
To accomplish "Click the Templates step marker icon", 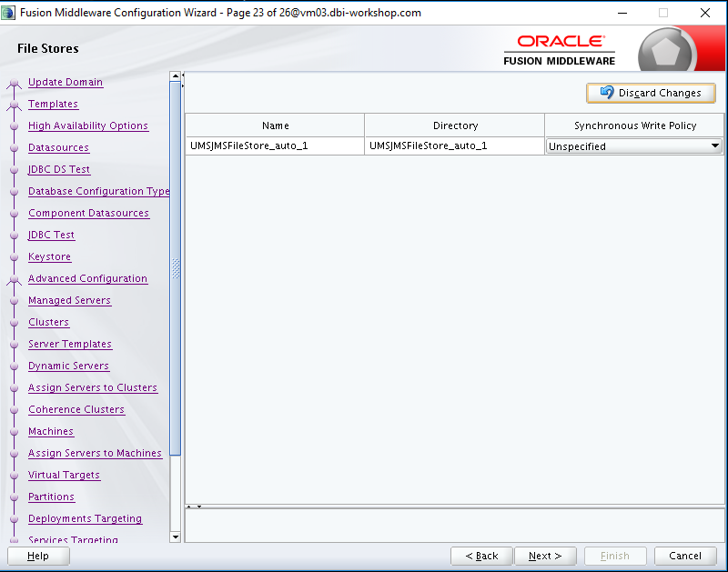I will click(15, 105).
